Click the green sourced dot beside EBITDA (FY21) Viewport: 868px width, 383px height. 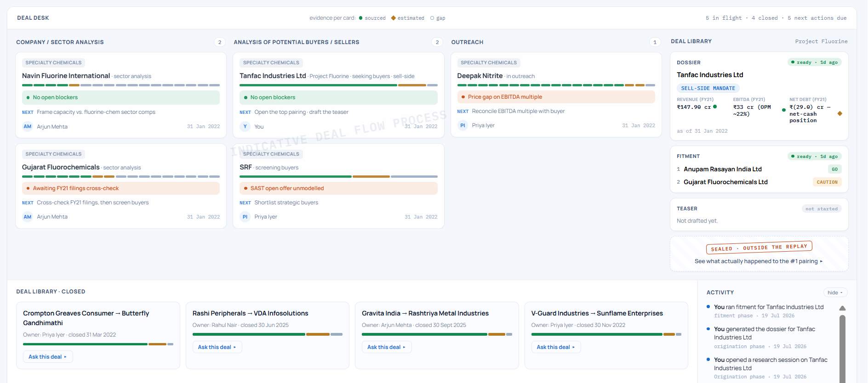pyautogui.click(x=784, y=110)
